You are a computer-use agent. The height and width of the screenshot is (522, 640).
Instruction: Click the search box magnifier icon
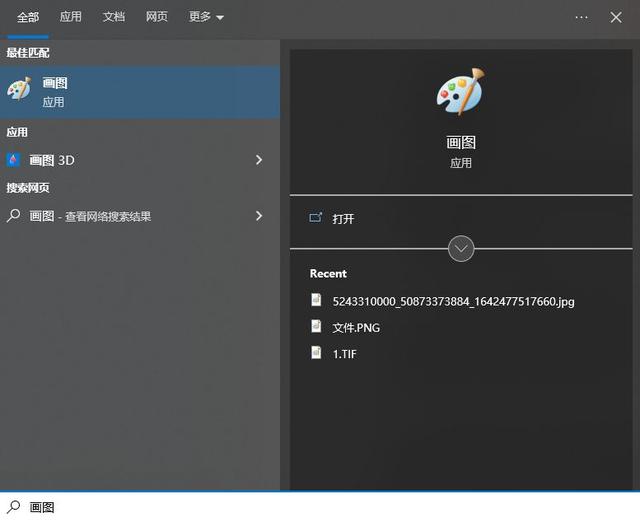[13, 507]
